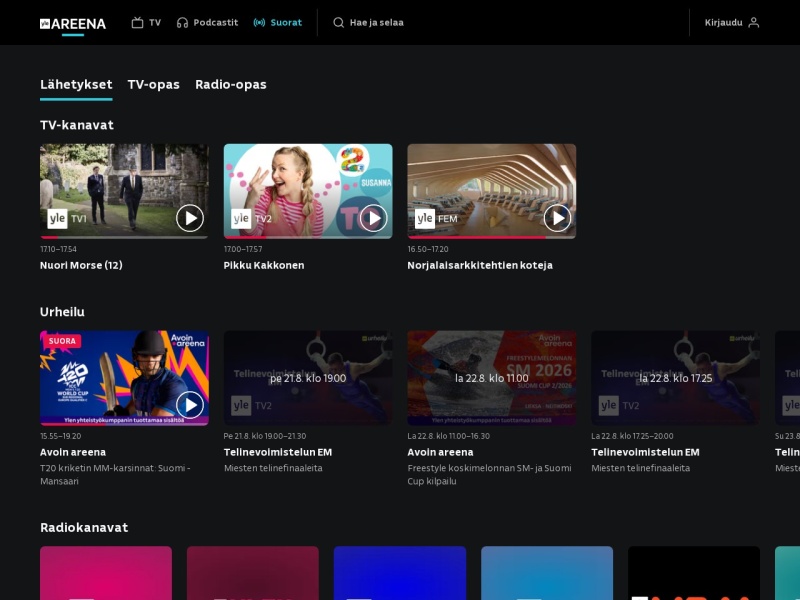Click the 17.10–17.54 time label
800x600 pixels.
point(58,249)
